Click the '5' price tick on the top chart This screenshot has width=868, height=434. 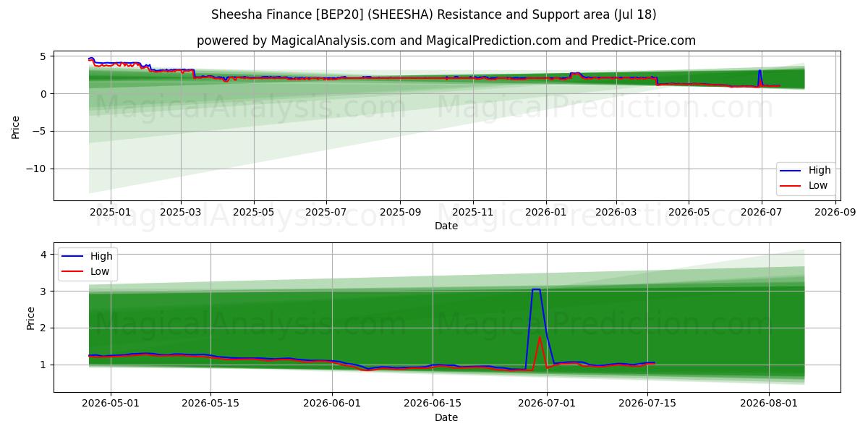coord(44,56)
